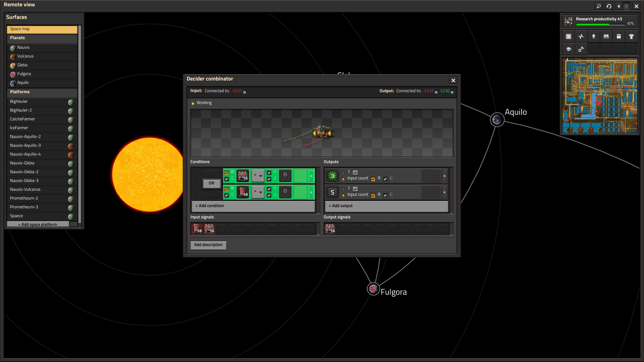Click the search magnifier icon in Remote view
The image size is (644, 362).
(599, 6)
